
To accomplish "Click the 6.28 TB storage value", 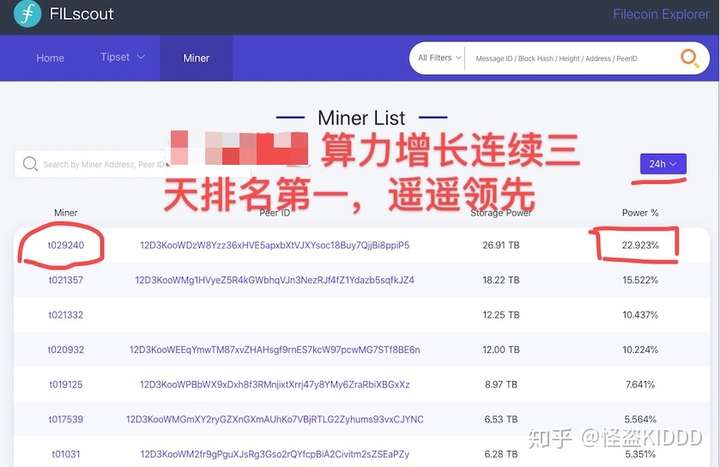I will 501,454.
